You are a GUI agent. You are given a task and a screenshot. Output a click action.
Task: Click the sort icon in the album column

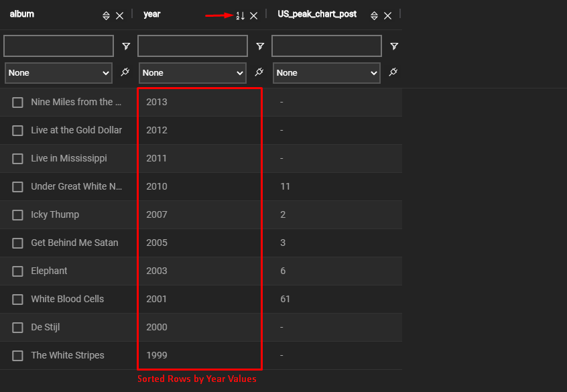[106, 16]
